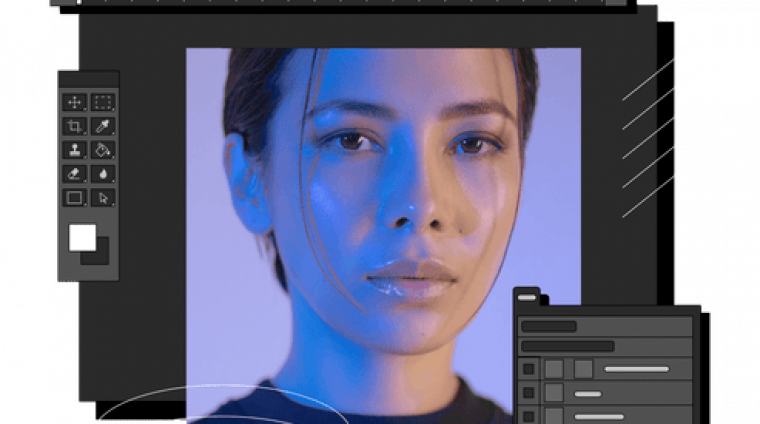Select the Paint Bucket tool
This screenshot has width=760, height=424.
click(103, 150)
